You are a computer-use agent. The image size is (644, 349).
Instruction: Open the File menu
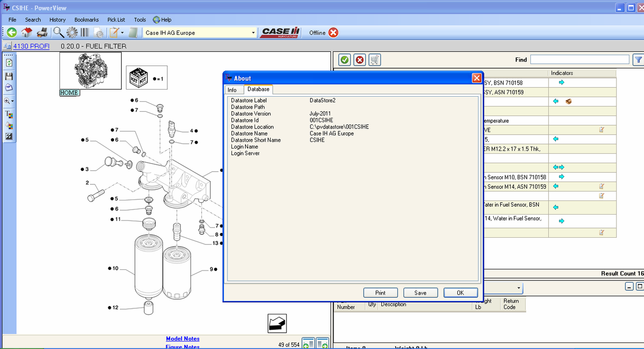(x=13, y=20)
